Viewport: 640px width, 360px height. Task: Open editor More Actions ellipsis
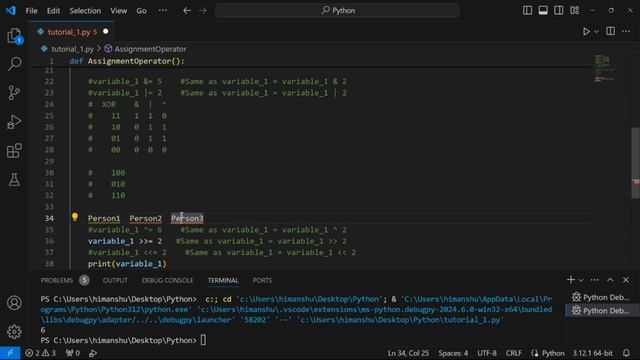[x=626, y=31]
